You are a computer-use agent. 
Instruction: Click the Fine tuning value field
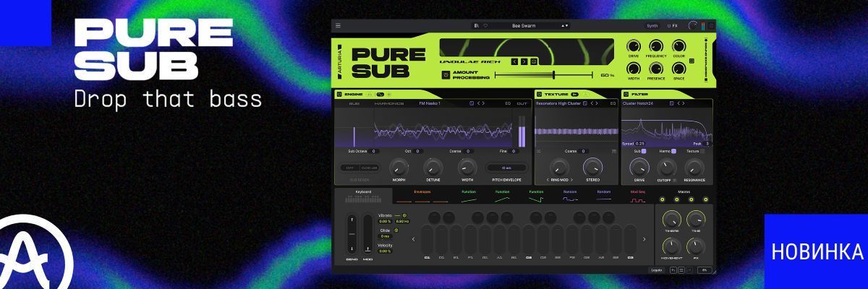tap(513, 151)
